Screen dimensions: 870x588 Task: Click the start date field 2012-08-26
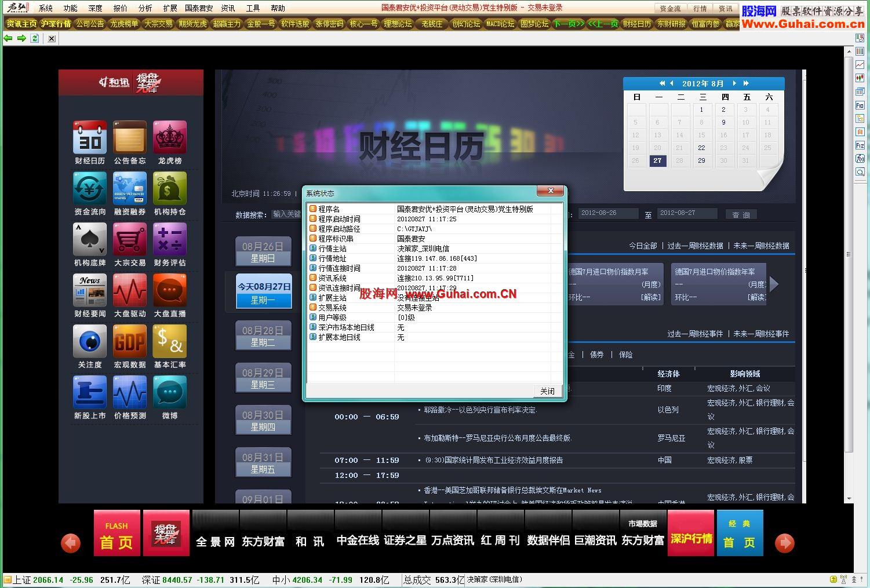[x=608, y=213]
